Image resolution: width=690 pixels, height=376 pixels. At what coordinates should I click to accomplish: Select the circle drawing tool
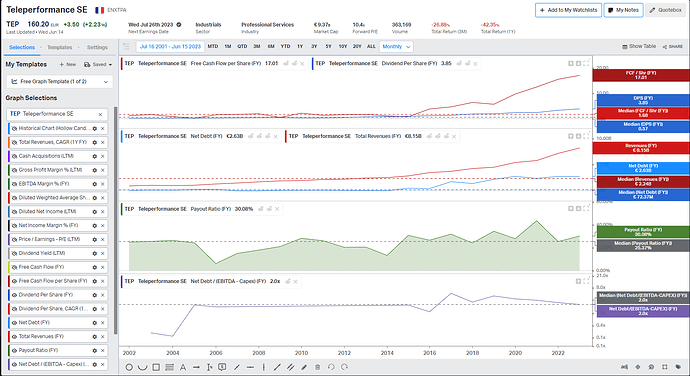point(129,367)
